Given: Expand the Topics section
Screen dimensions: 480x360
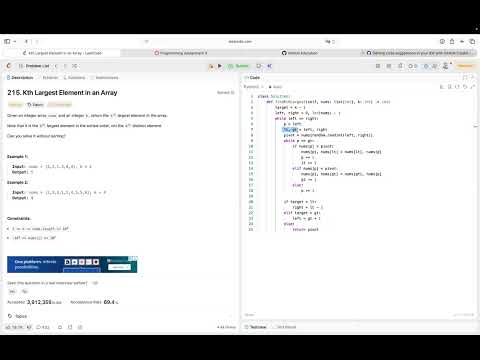Looking at the screenshot, I should 17,316.
